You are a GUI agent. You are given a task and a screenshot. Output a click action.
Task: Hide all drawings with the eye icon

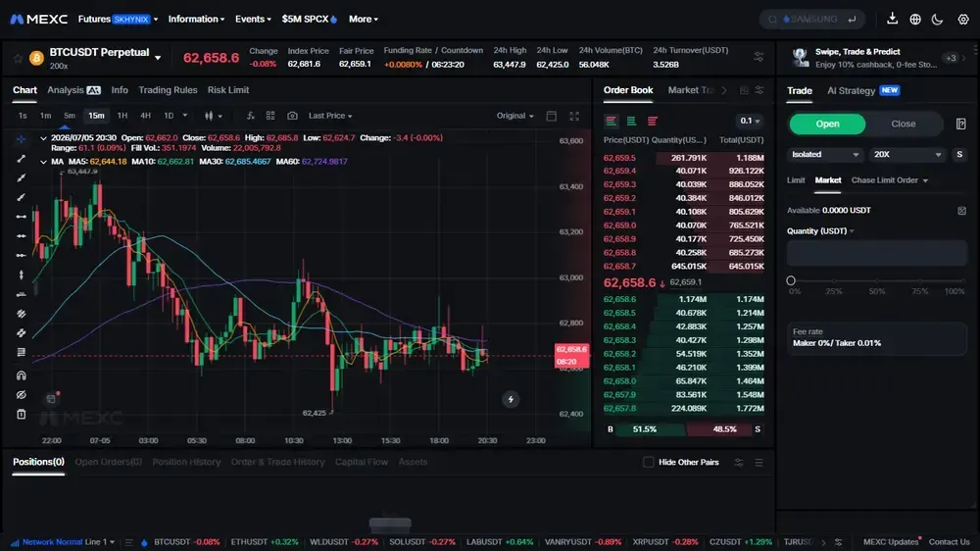click(x=22, y=395)
